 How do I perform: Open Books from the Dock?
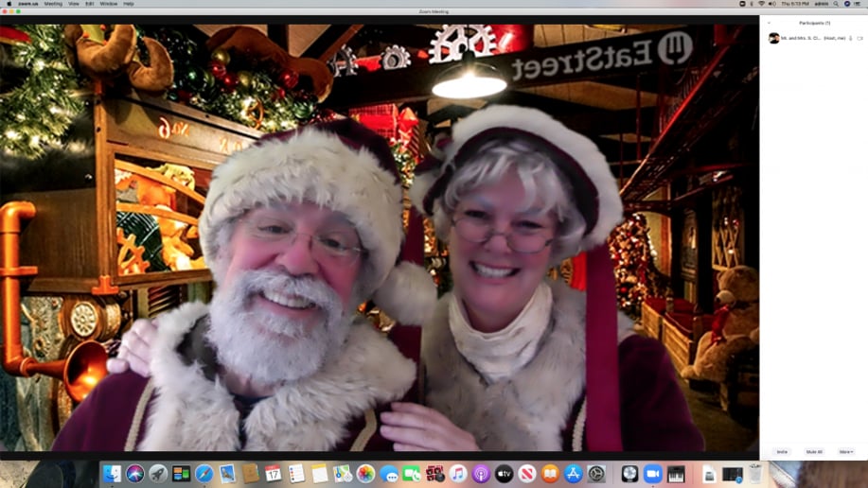point(550,474)
